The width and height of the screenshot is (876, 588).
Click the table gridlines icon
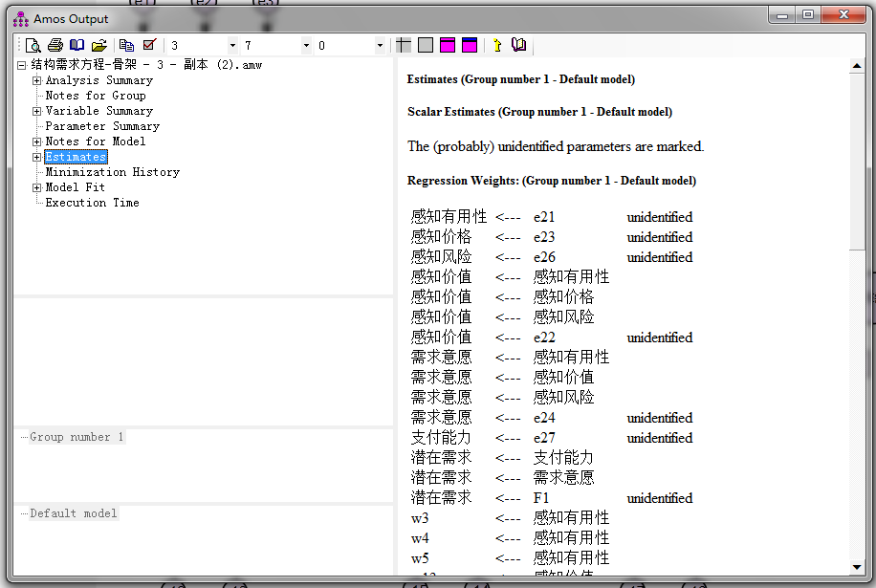pyautogui.click(x=403, y=45)
